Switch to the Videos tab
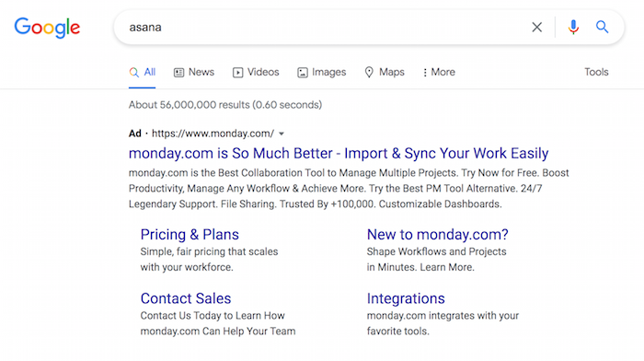 point(256,73)
